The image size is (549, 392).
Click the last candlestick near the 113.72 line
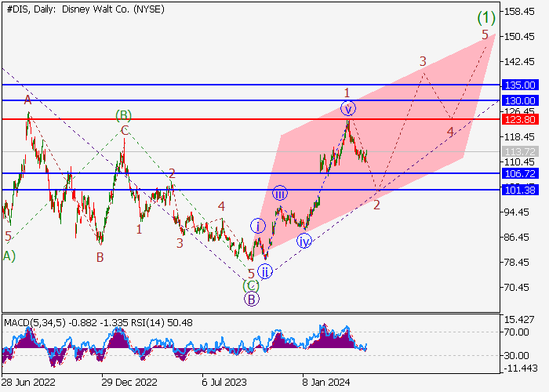(x=366, y=156)
